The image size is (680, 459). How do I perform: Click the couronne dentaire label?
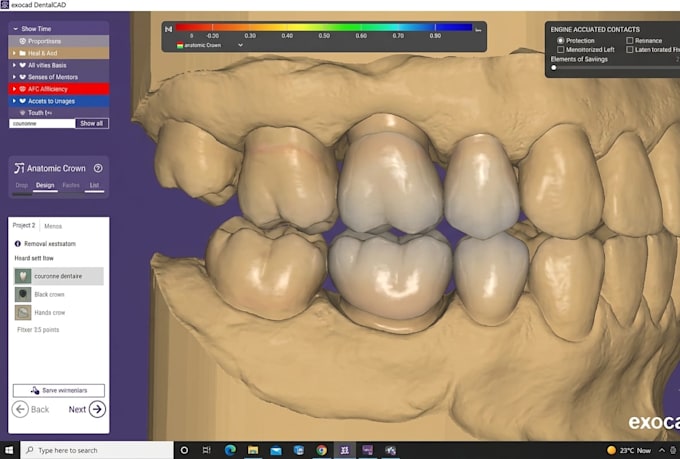pyautogui.click(x=58, y=276)
